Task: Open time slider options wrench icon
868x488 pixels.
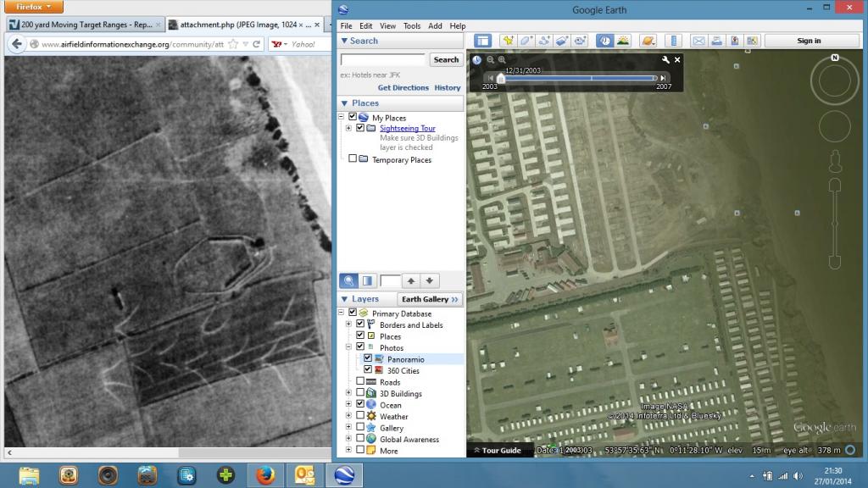Action: [665, 60]
